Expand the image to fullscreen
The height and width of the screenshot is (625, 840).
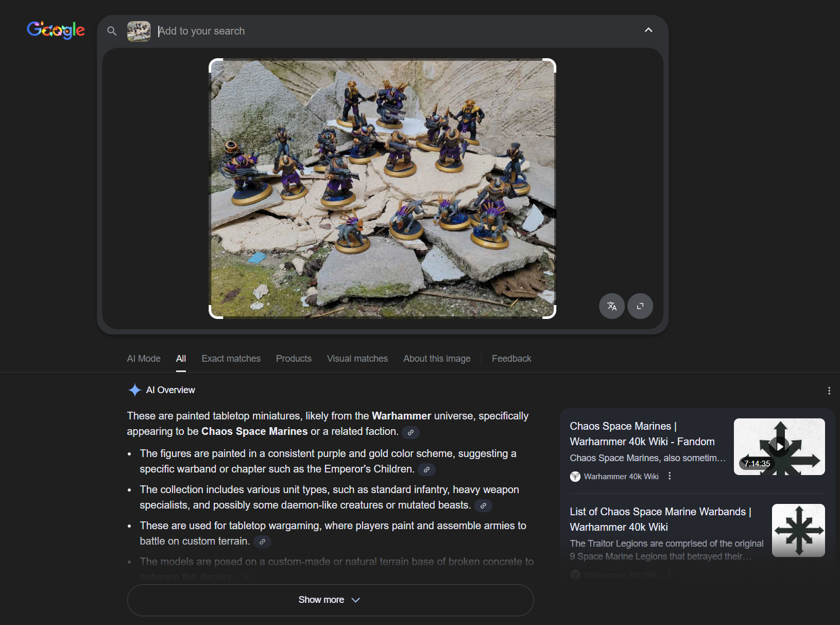coord(640,306)
